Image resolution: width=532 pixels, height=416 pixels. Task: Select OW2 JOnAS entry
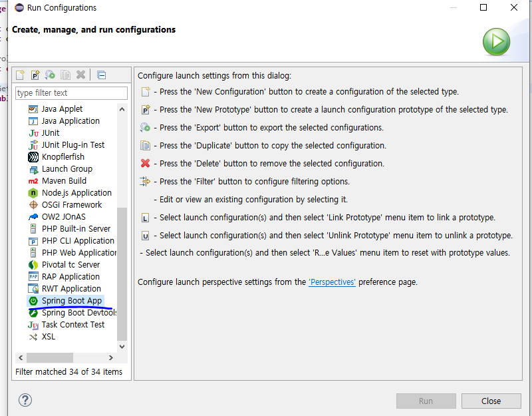(x=64, y=217)
